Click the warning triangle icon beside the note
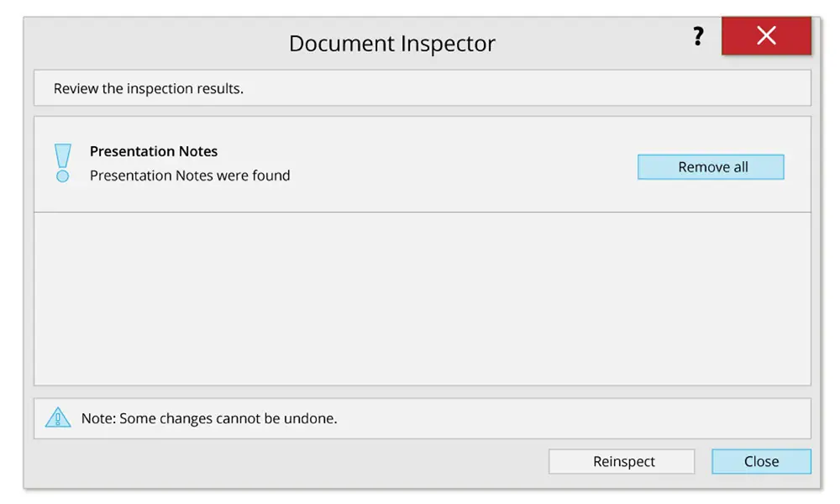Image resolution: width=840 pixels, height=504 pixels. (x=57, y=417)
